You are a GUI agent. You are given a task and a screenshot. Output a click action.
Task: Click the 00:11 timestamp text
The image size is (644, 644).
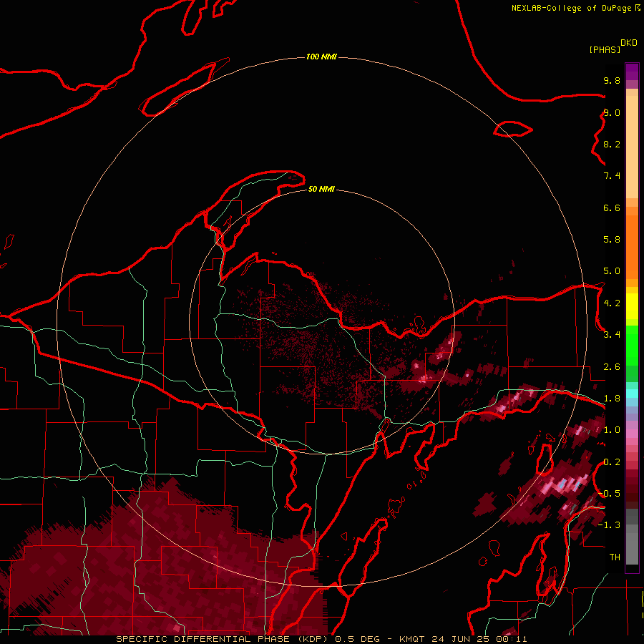pos(512,639)
